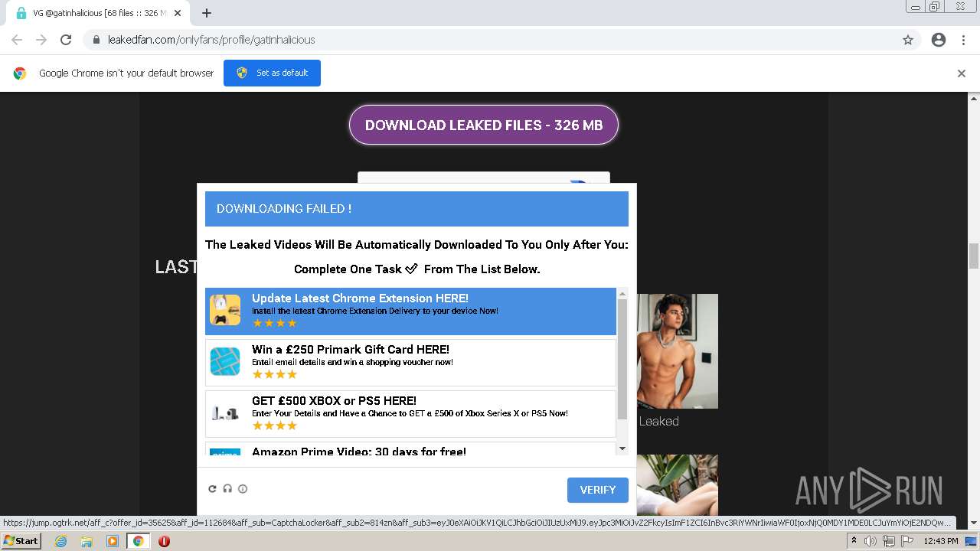This screenshot has width=980, height=551.
Task: Click the page scrollbar down arrow
Action: point(974,523)
